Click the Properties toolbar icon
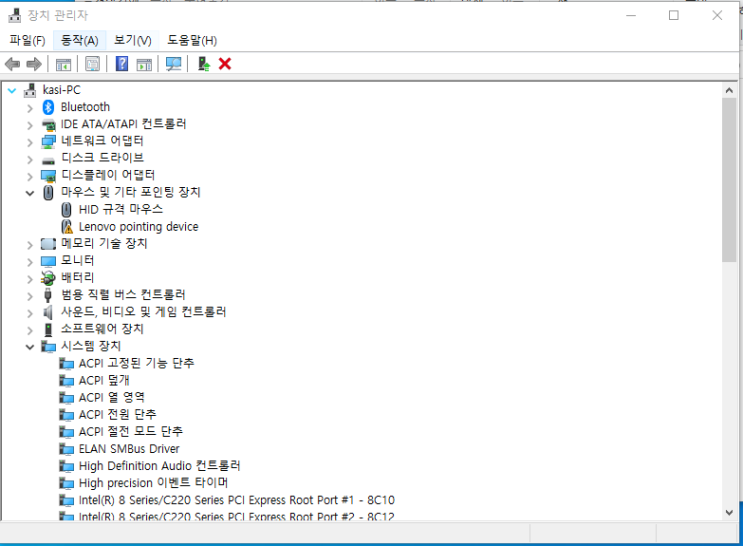 coord(92,64)
